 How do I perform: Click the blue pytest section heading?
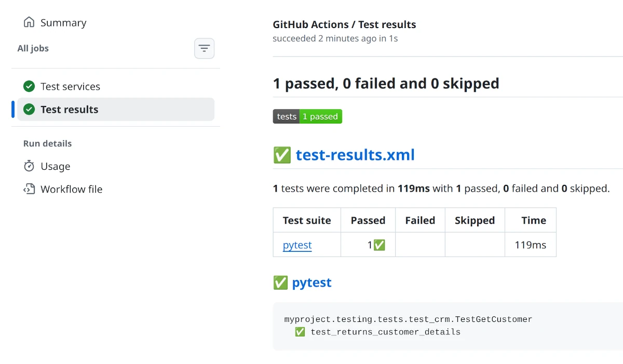[311, 282]
